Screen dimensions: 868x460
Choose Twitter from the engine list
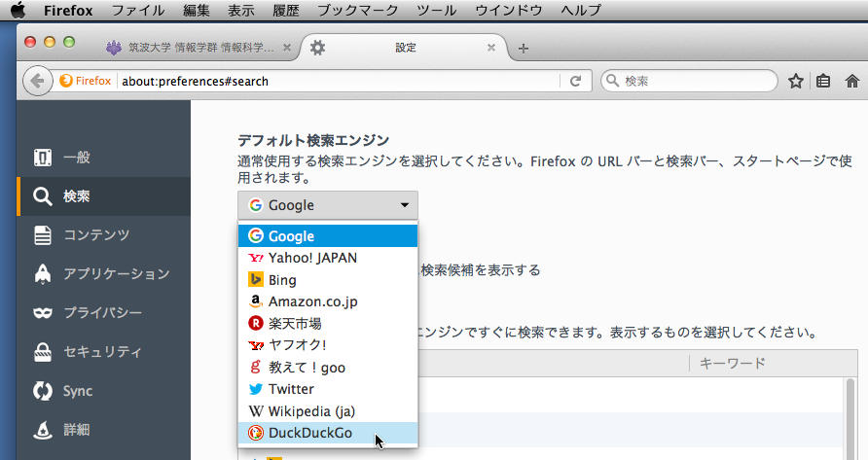point(328,389)
